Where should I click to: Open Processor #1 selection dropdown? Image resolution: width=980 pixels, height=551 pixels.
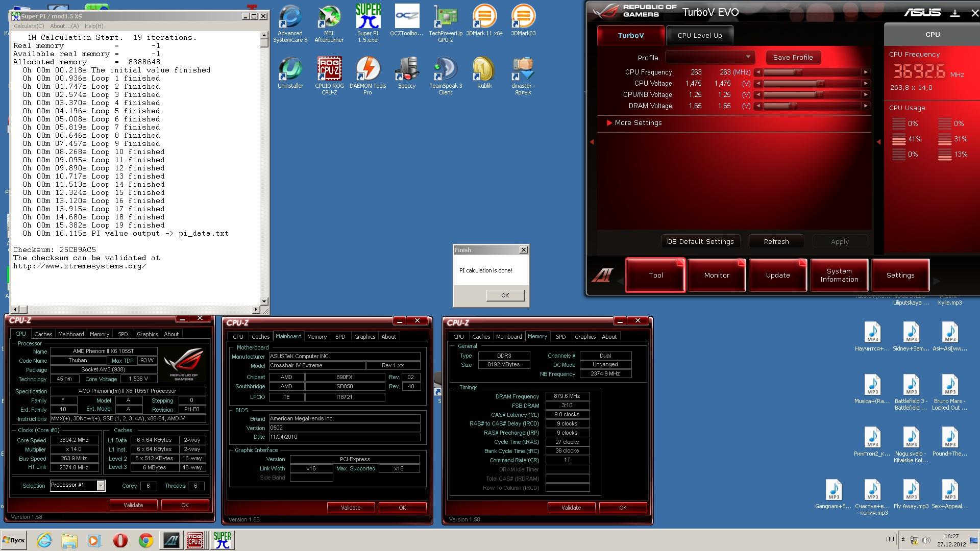point(78,485)
